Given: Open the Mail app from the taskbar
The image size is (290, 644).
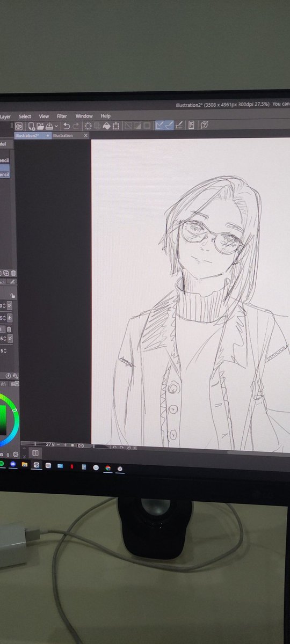Looking at the screenshot, I should tap(60, 466).
